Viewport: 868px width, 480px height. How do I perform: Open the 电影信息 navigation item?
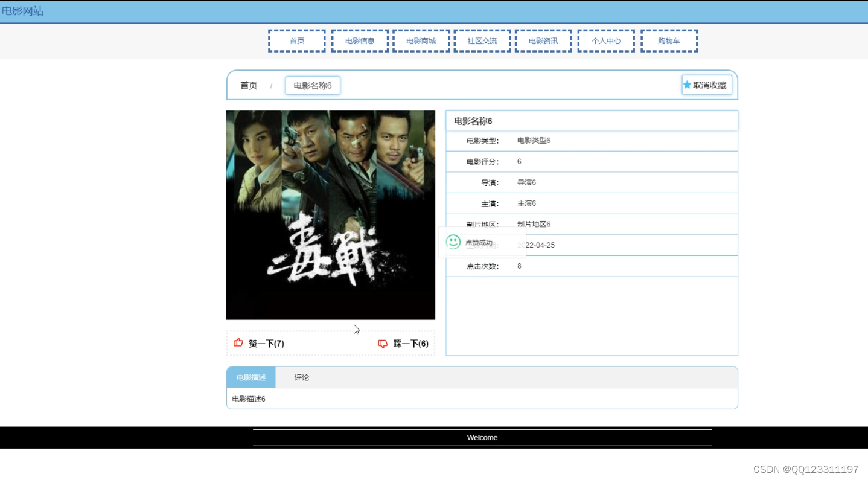coord(360,41)
